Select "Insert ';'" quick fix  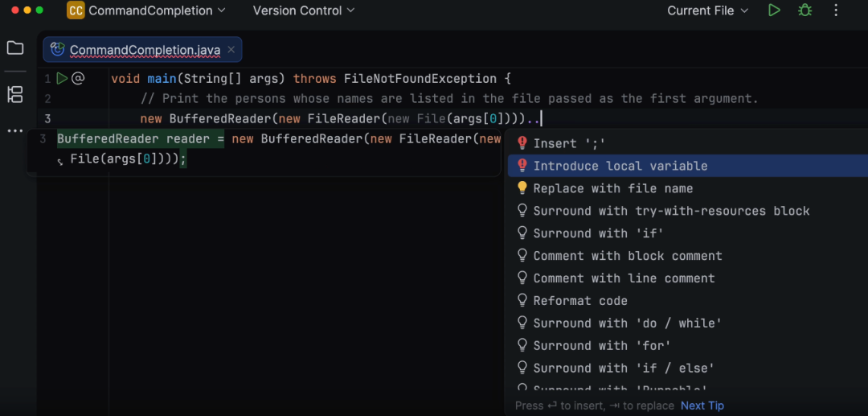pyautogui.click(x=569, y=143)
